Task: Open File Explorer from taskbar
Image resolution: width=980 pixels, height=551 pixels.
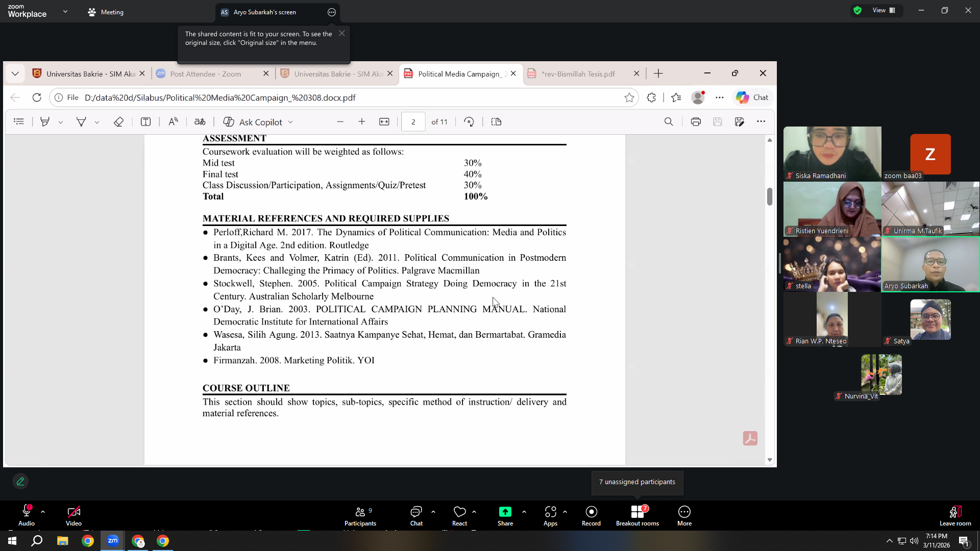Action: tap(62, 540)
